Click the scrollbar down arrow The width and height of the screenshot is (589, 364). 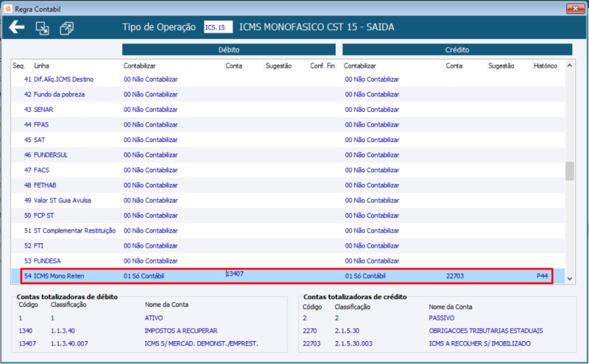pos(569,279)
